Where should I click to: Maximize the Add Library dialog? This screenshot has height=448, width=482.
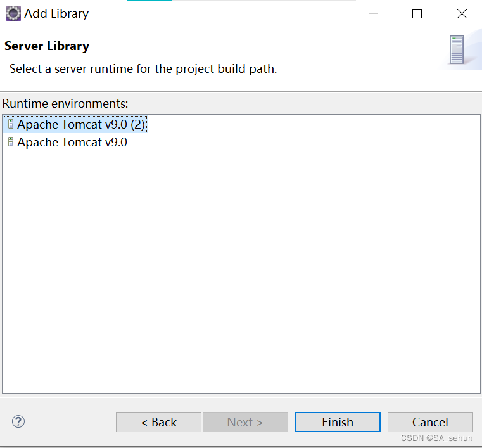(417, 14)
